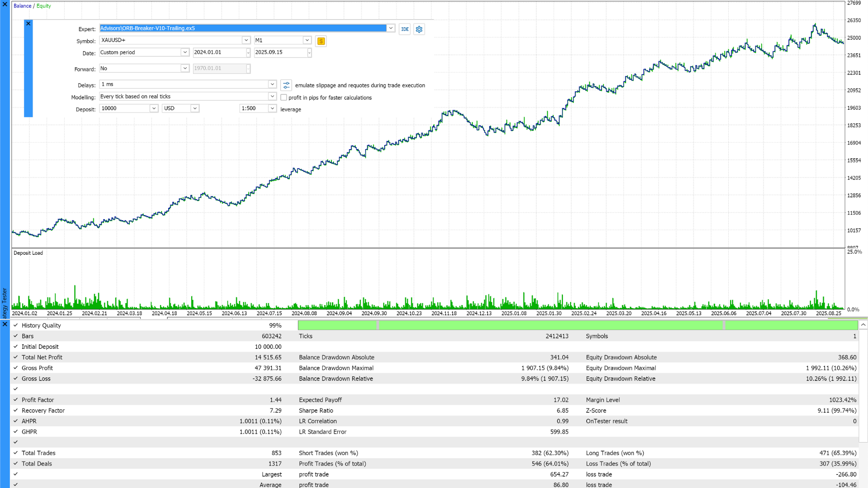
Task: Click the start date 2024.01.01 field
Action: click(219, 52)
